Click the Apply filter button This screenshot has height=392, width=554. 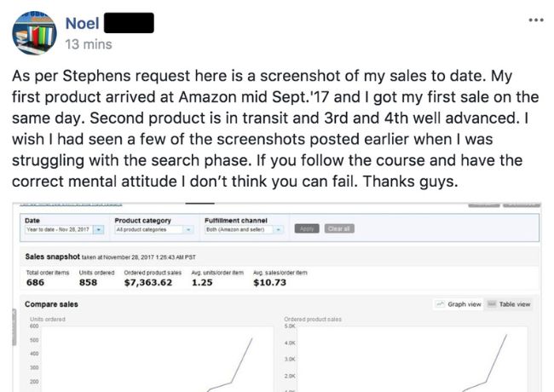pos(307,229)
